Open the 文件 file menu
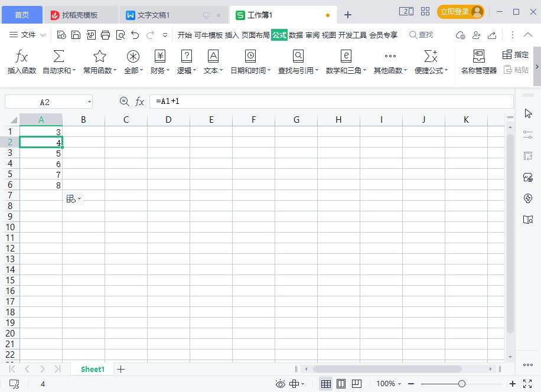Image resolution: width=541 pixels, height=392 pixels. click(28, 35)
